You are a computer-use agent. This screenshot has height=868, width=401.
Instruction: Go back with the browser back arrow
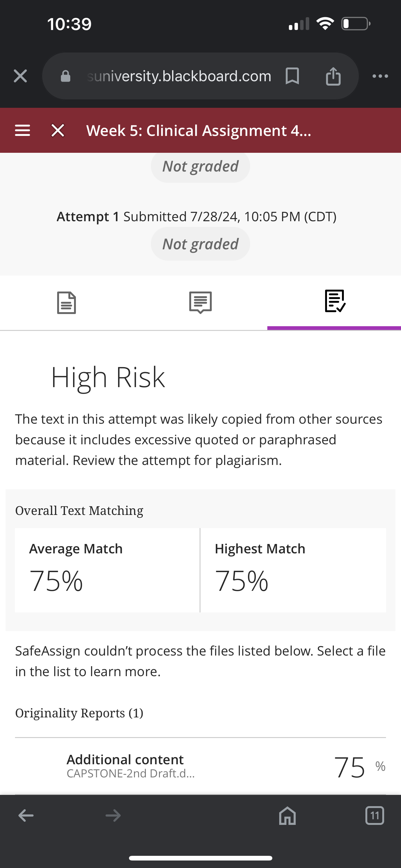coord(26,816)
